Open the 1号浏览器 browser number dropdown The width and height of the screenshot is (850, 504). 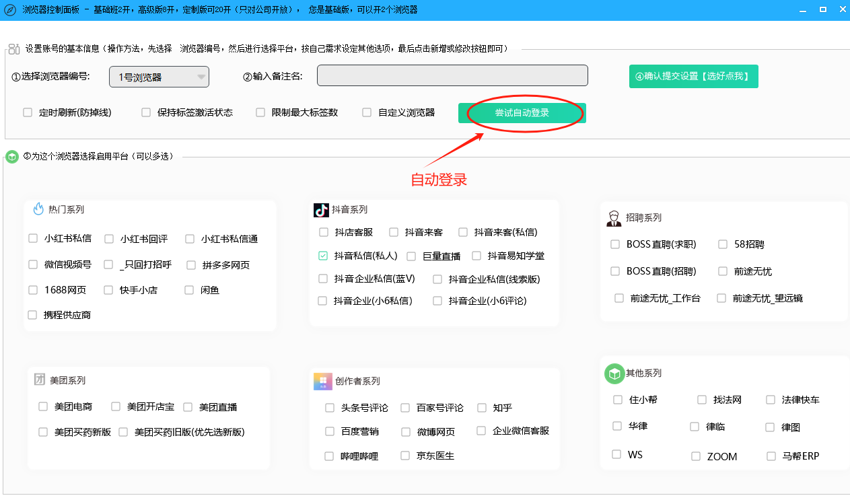[x=159, y=77]
